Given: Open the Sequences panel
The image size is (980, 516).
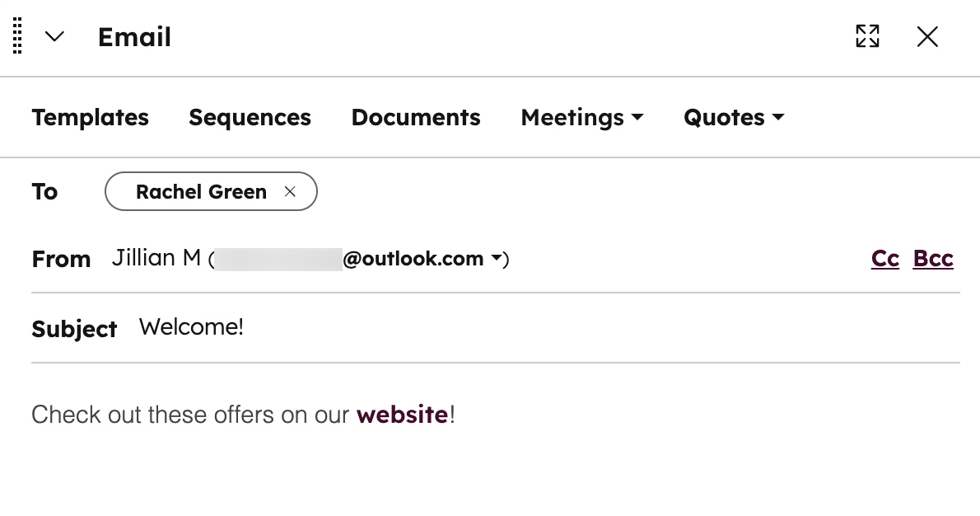Looking at the screenshot, I should pyautogui.click(x=250, y=117).
